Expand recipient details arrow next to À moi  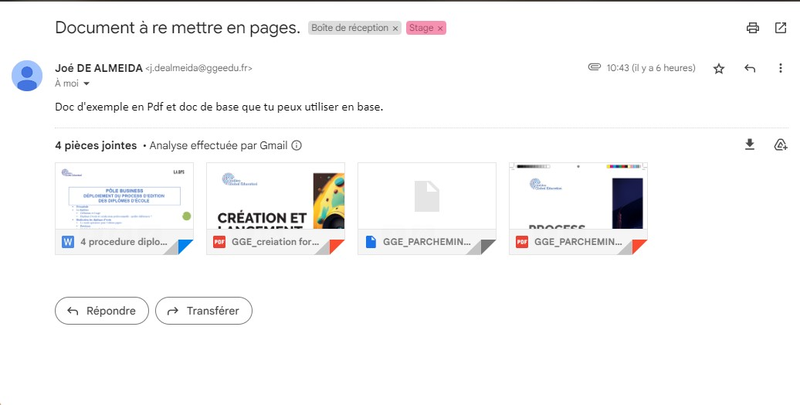pos(86,84)
